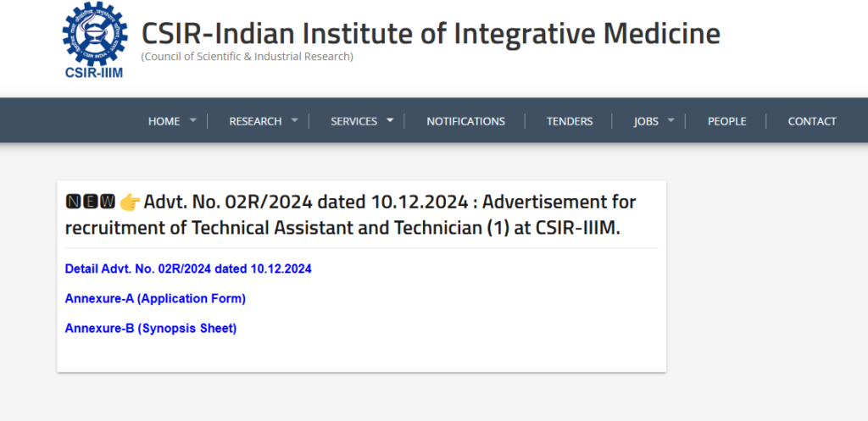Open the SERVICES dropdown arrow
Screen dimensions: 868x421
coord(390,120)
